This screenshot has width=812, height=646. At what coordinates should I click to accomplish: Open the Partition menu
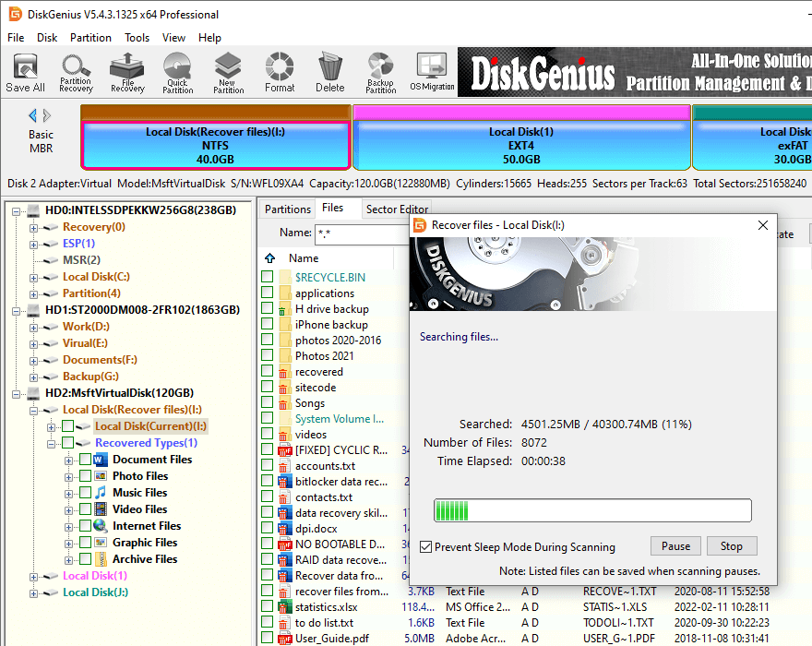(x=90, y=38)
